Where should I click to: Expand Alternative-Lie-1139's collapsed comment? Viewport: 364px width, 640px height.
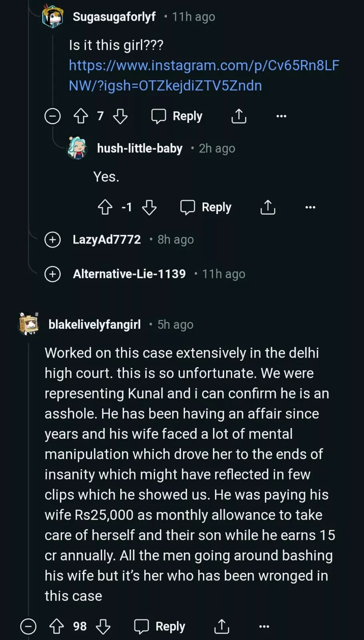tap(52, 274)
